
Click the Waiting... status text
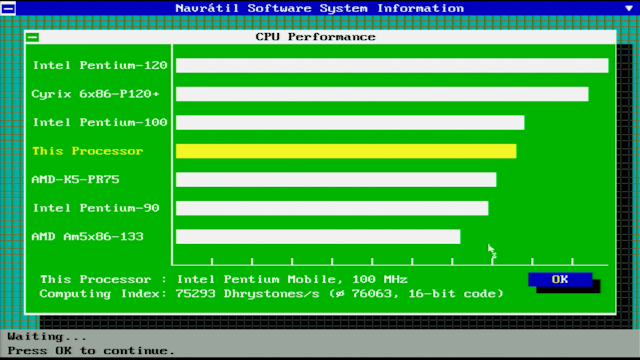tap(47, 337)
